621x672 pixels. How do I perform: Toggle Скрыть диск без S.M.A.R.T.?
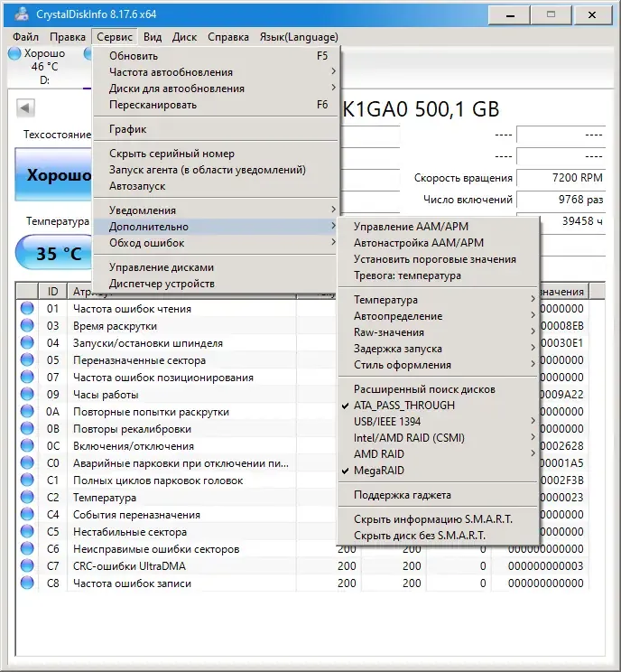pos(438,536)
